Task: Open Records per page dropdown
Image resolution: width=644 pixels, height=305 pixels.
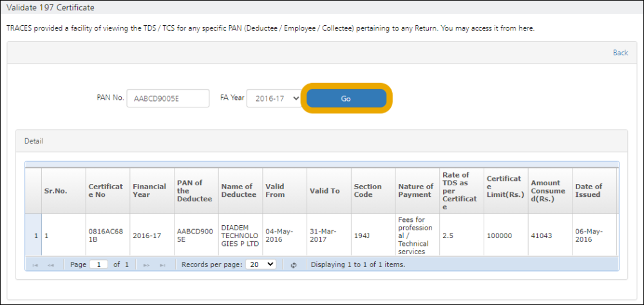Action: (261, 264)
